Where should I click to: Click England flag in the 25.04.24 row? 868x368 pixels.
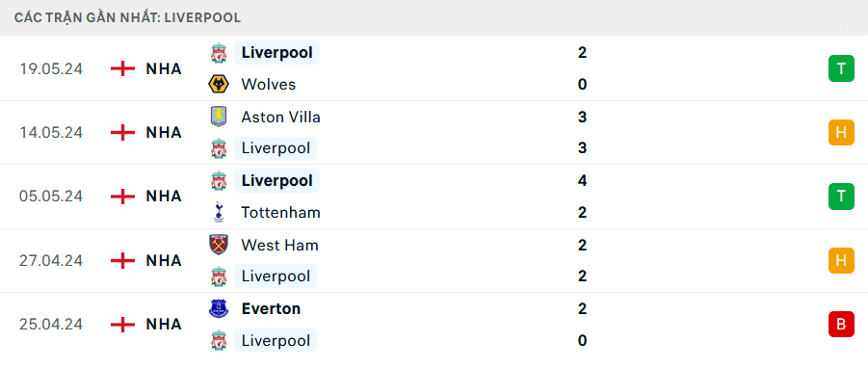point(122,325)
